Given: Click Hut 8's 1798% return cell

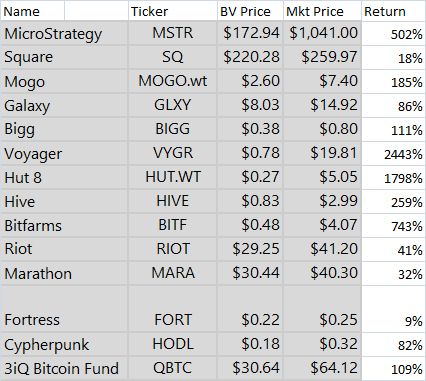Looking at the screenshot, I should click(x=393, y=178).
